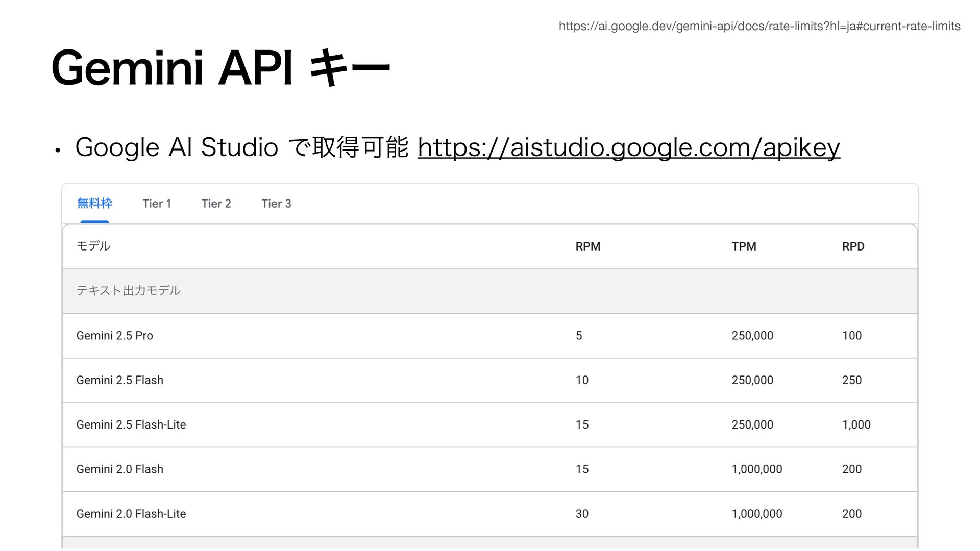Click TPM 1,000,000 in Gemini 2.0 Flash row

757,469
